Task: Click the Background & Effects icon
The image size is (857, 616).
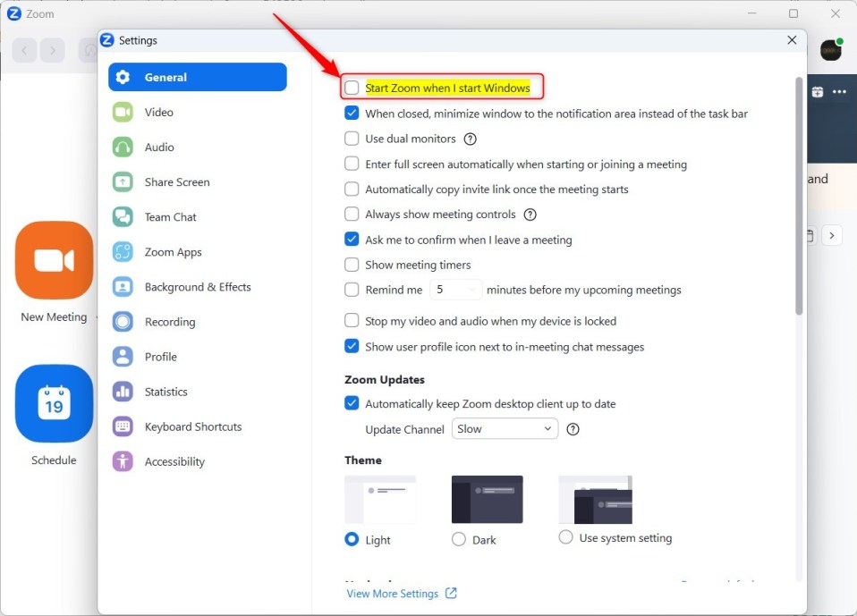Action: [x=123, y=287]
